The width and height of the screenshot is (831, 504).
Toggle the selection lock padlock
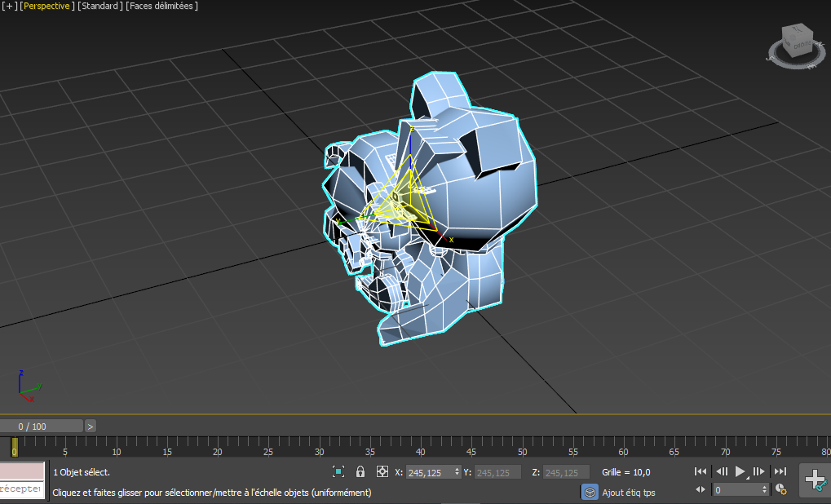[360, 471]
